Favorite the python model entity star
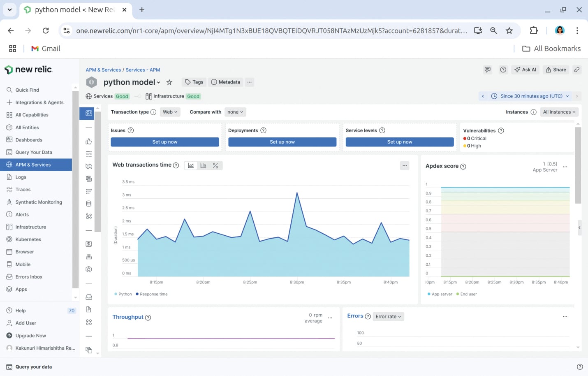 169,82
